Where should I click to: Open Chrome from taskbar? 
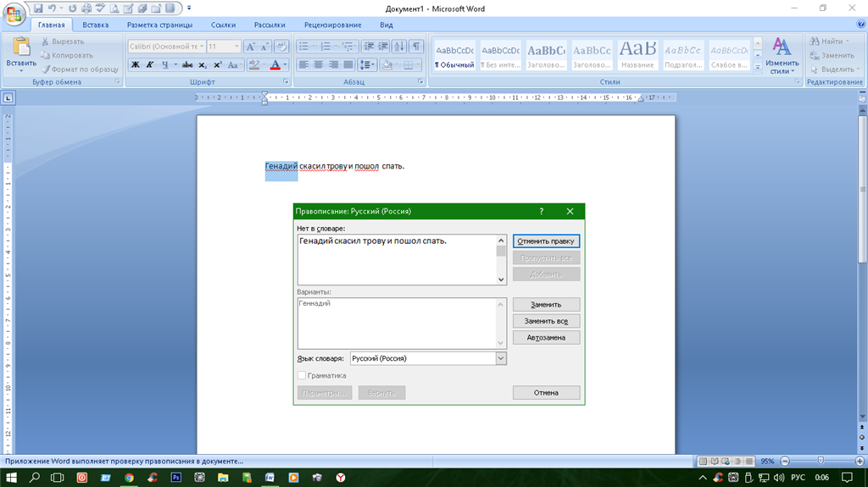point(129,477)
